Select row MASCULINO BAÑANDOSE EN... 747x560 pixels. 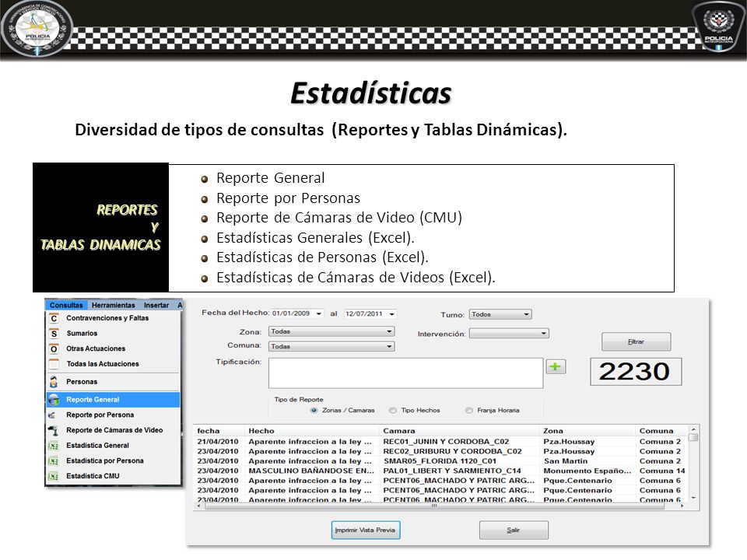[x=441, y=471]
